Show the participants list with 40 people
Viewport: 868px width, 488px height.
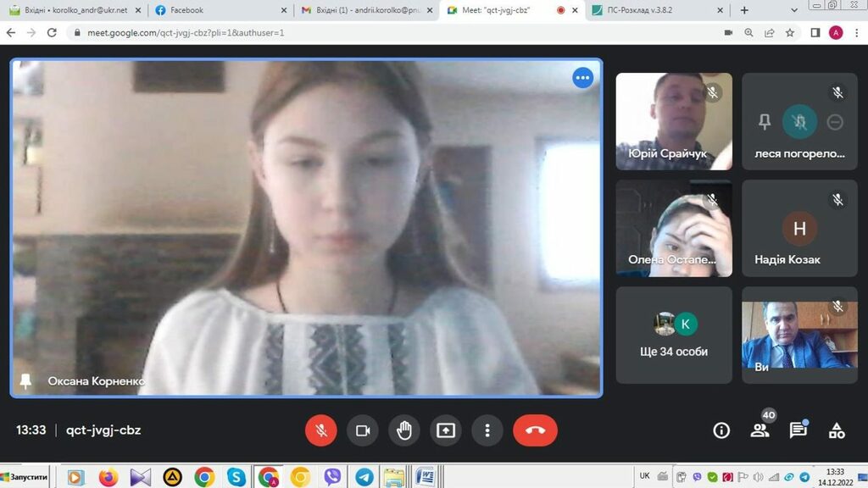coord(759,430)
